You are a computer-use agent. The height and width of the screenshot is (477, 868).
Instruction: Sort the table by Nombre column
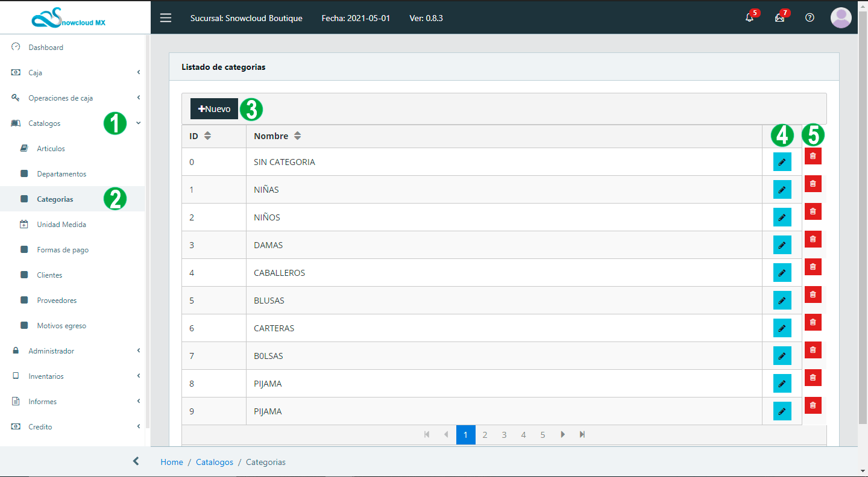pyautogui.click(x=297, y=136)
